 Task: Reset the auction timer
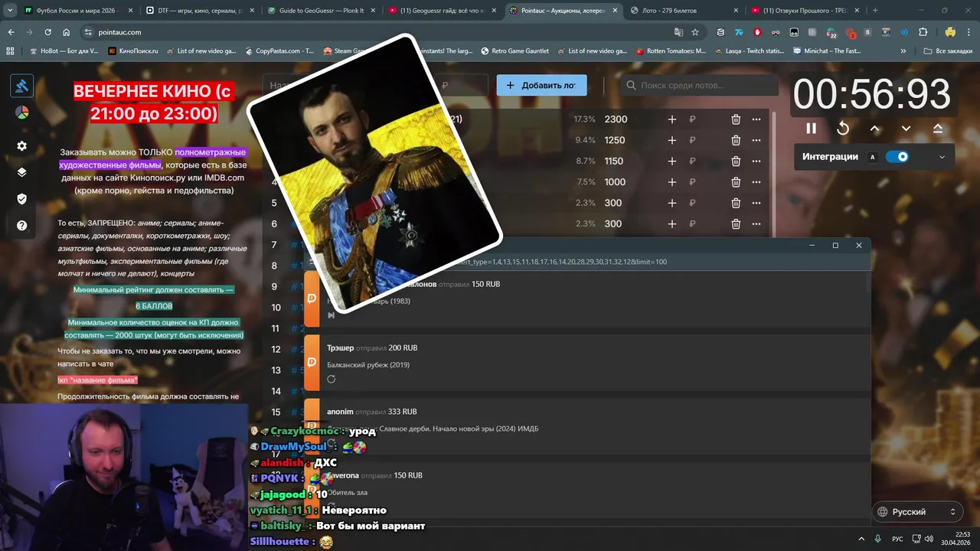(843, 129)
